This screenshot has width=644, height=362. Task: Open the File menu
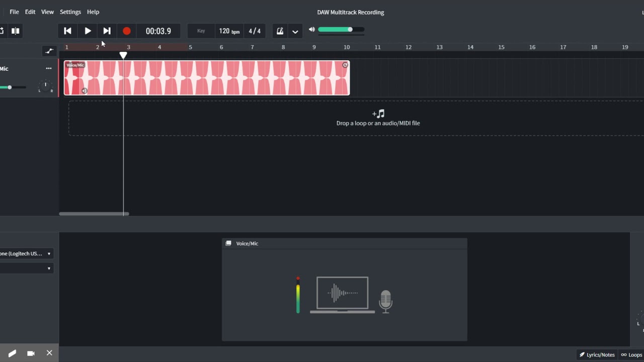click(14, 12)
